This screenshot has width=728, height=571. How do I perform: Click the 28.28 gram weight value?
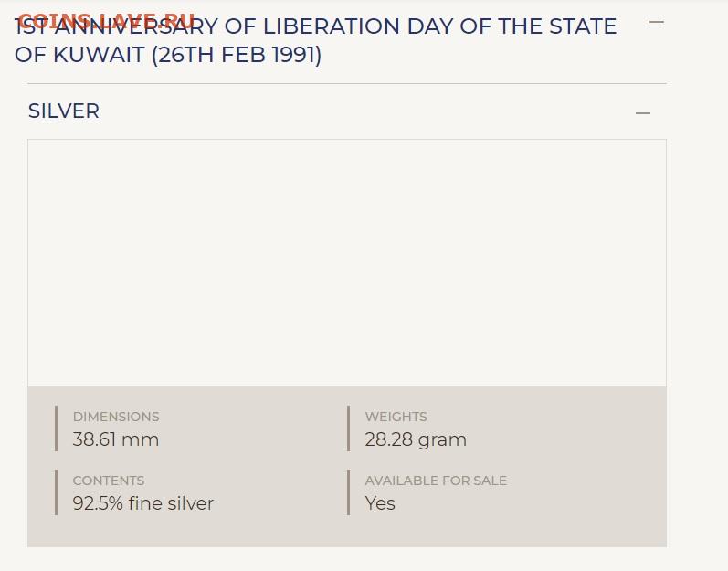[416, 439]
